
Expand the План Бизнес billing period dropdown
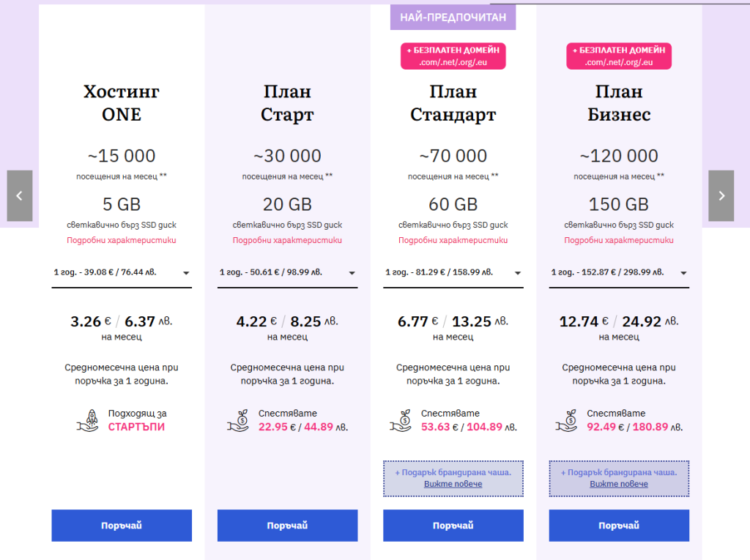click(x=619, y=273)
